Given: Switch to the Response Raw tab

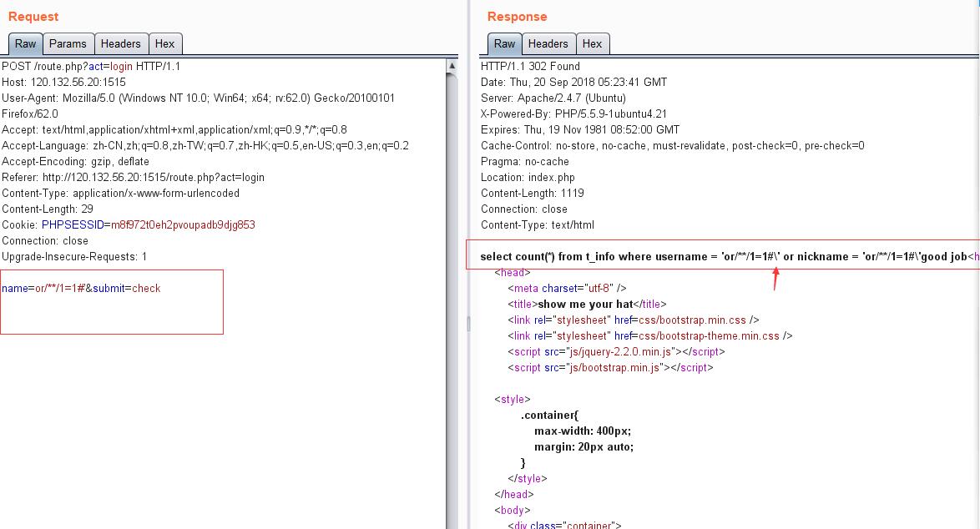Looking at the screenshot, I should pyautogui.click(x=504, y=43).
